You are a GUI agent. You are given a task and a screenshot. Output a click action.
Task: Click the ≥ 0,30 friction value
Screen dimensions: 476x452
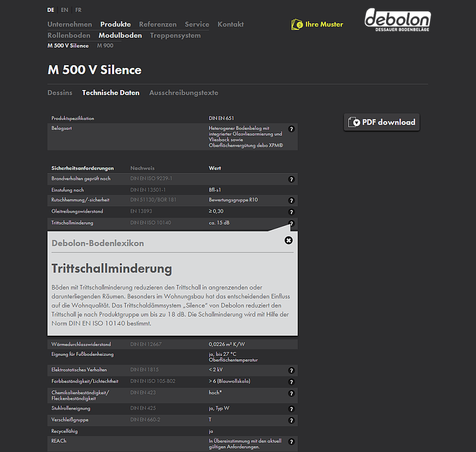tap(216, 211)
